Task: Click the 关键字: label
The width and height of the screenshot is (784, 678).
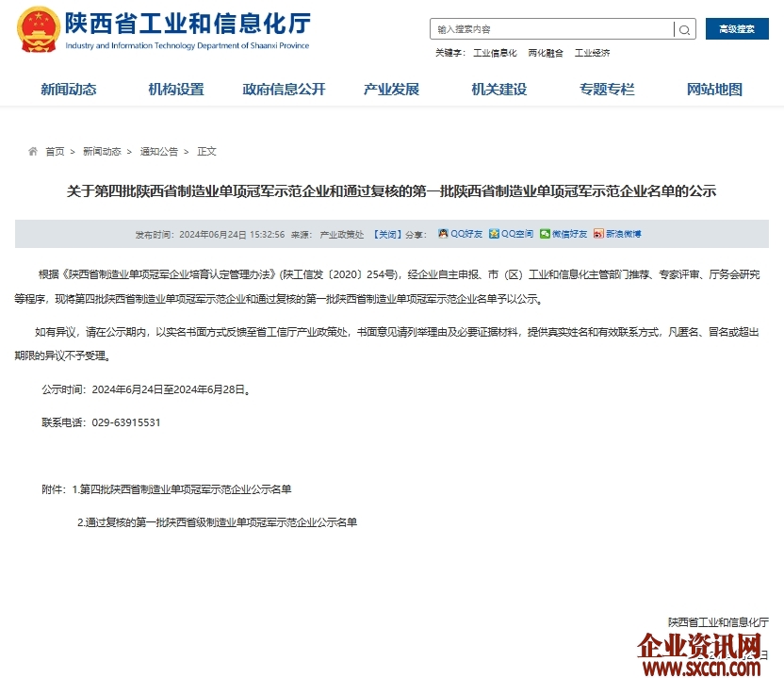Action: [x=450, y=53]
